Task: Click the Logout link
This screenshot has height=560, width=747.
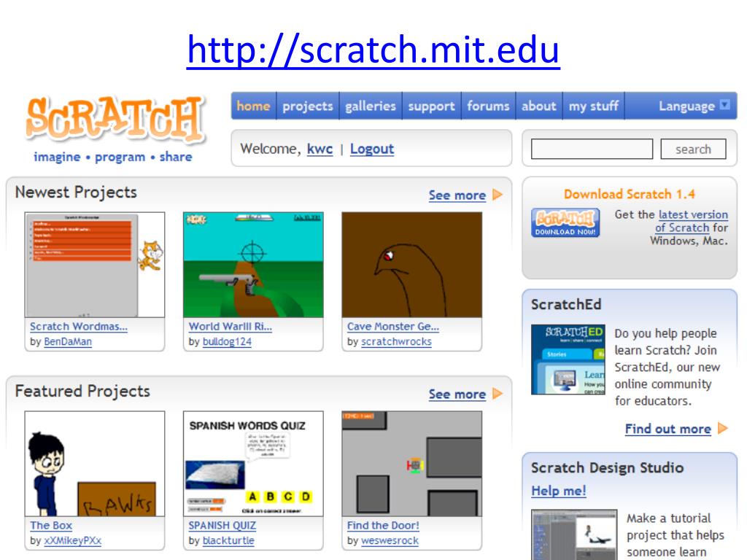Action: pos(372,149)
